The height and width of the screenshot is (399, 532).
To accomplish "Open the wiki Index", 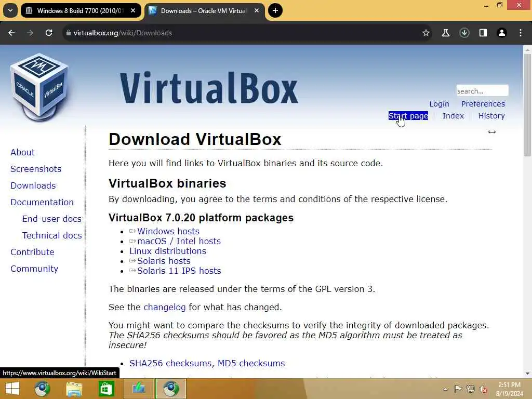I will [x=453, y=116].
